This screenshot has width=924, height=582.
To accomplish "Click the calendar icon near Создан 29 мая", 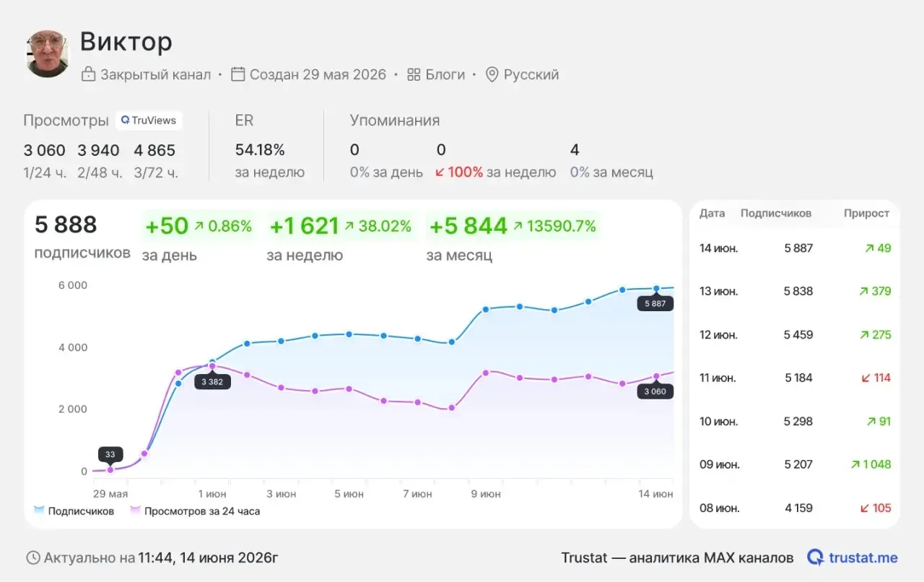I will (x=238, y=74).
